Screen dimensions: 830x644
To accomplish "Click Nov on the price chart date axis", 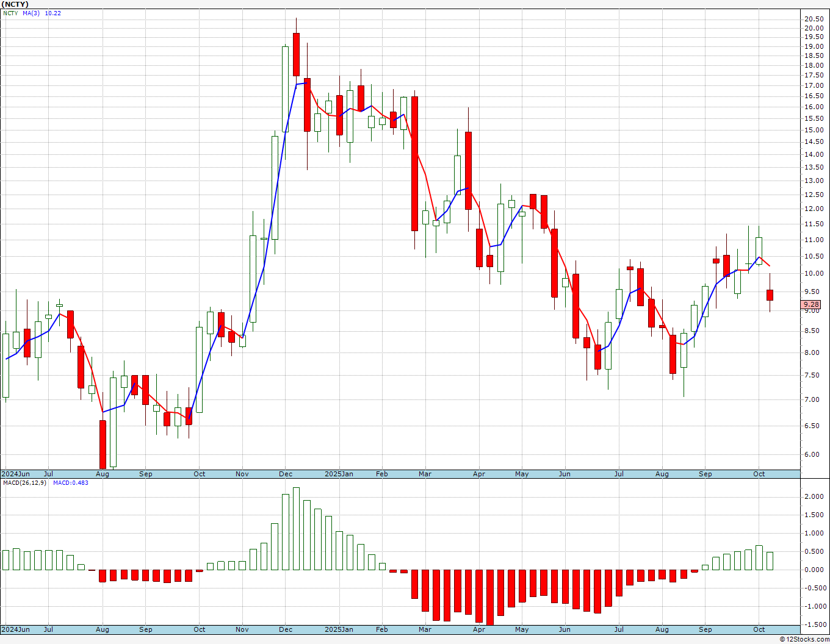I will (x=242, y=474).
